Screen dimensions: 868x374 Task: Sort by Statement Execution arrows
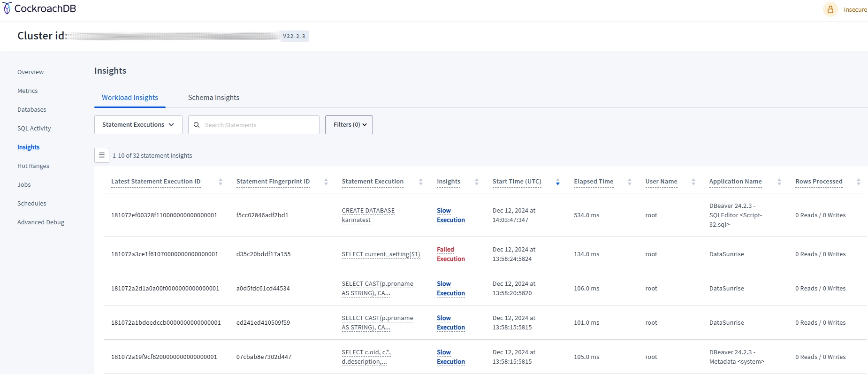pyautogui.click(x=421, y=182)
